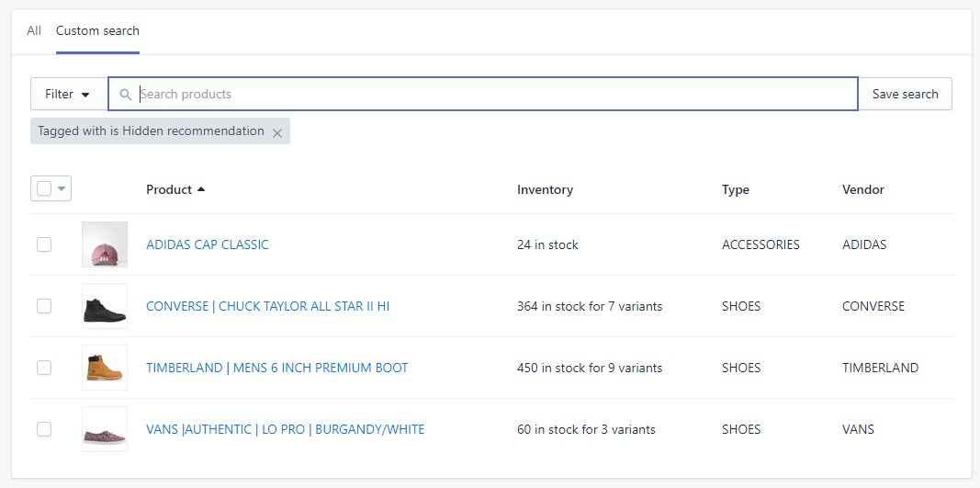
Task: Click the Search products input field
Action: [x=483, y=94]
